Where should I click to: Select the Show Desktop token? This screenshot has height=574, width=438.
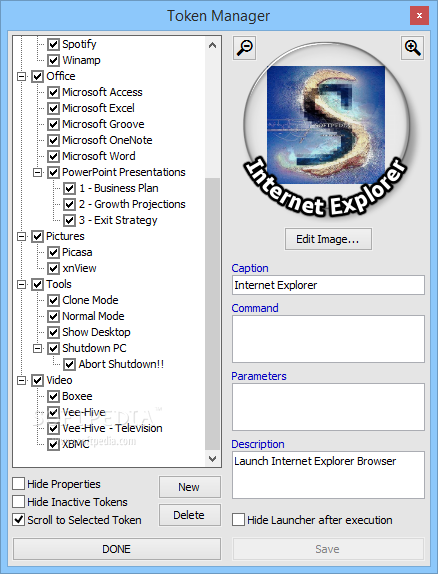pyautogui.click(x=96, y=332)
